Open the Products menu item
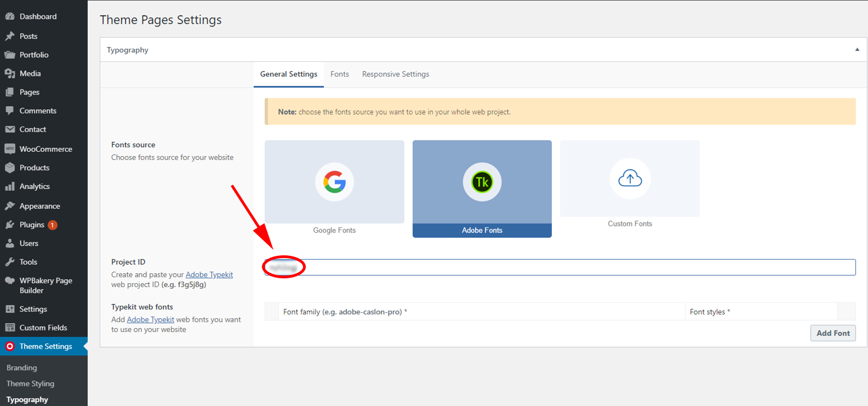This screenshot has width=868, height=406. 44,168
